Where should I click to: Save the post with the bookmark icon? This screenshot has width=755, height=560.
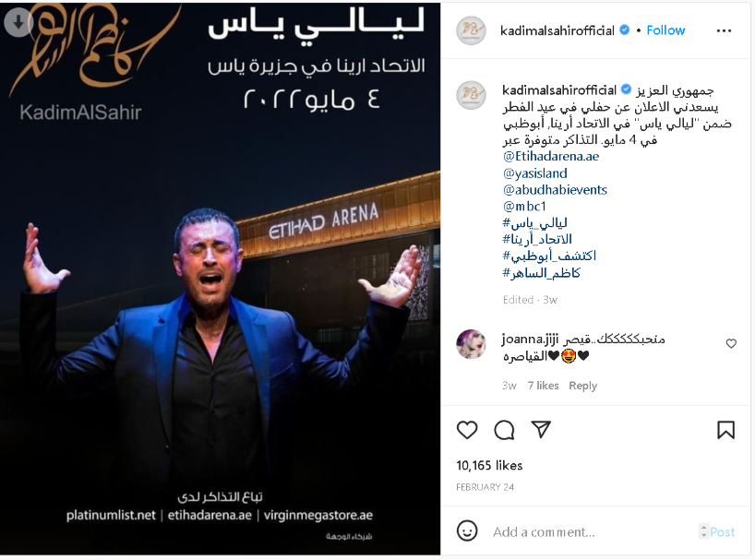(725, 430)
